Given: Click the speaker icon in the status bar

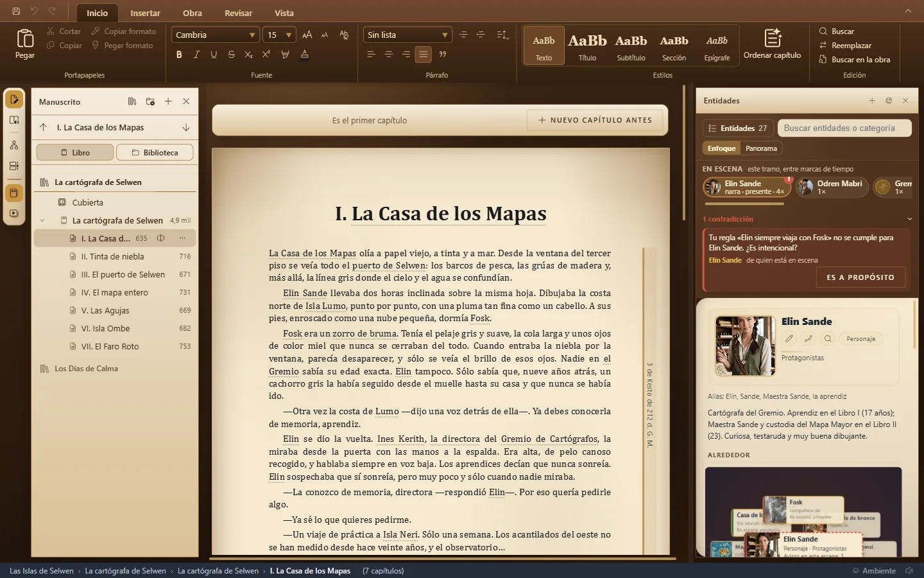Looking at the screenshot, I should [x=909, y=570].
